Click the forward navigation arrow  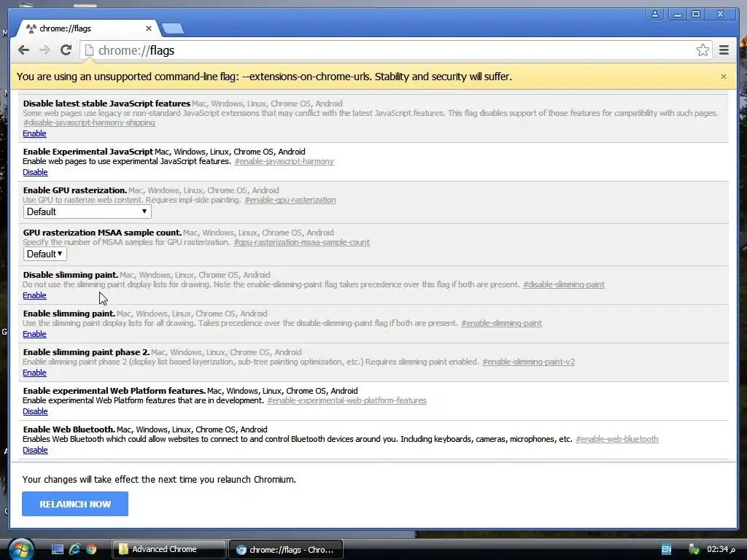point(44,50)
